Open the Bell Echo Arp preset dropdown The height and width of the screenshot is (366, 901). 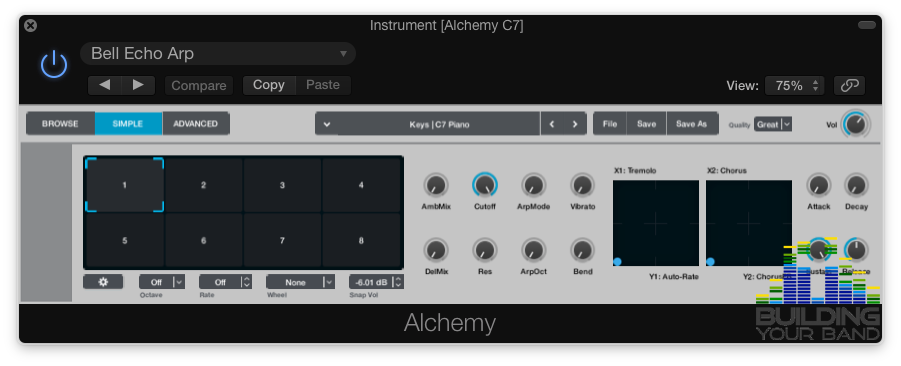tap(218, 53)
